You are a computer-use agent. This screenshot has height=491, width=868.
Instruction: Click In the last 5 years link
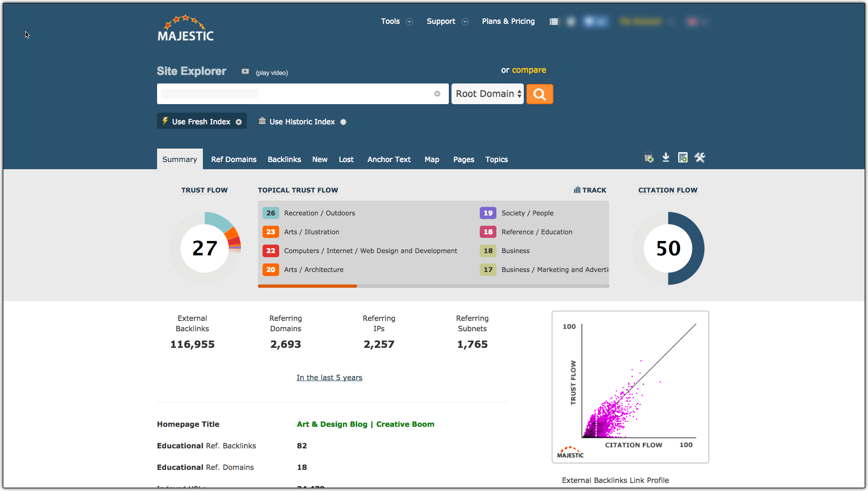tap(329, 377)
